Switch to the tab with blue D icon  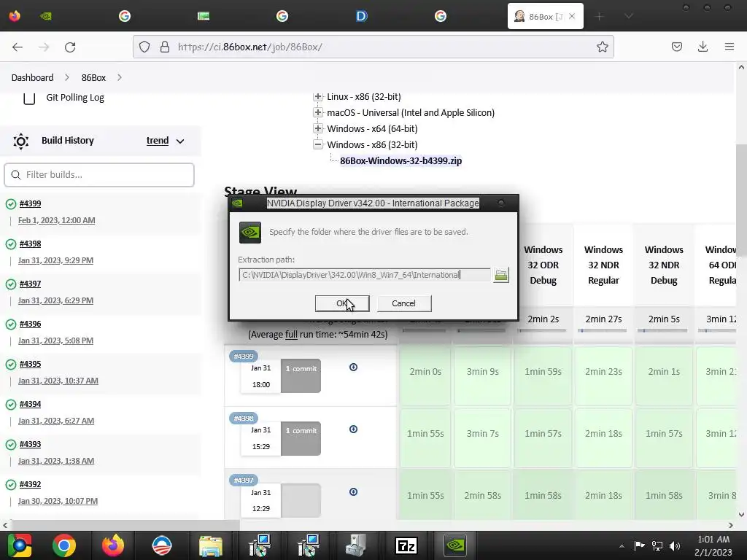[362, 16]
